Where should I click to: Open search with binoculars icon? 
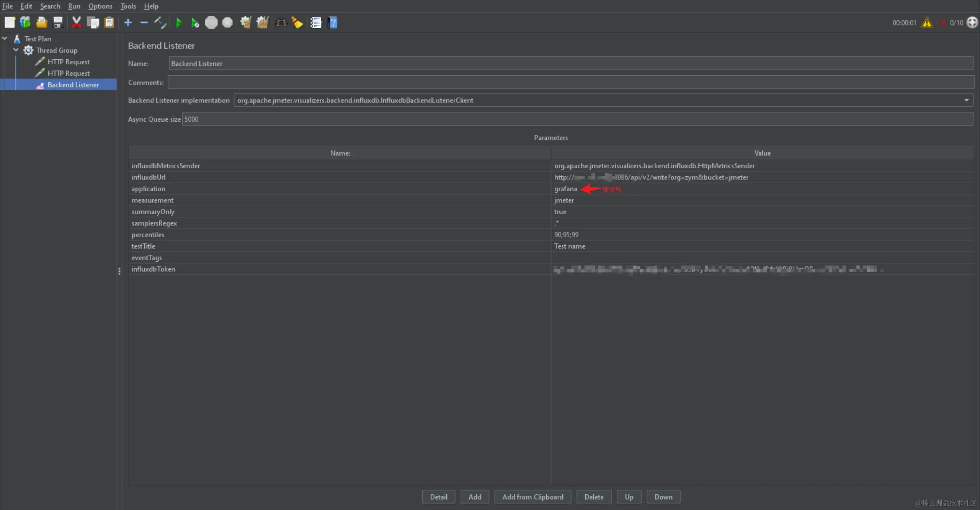[281, 23]
